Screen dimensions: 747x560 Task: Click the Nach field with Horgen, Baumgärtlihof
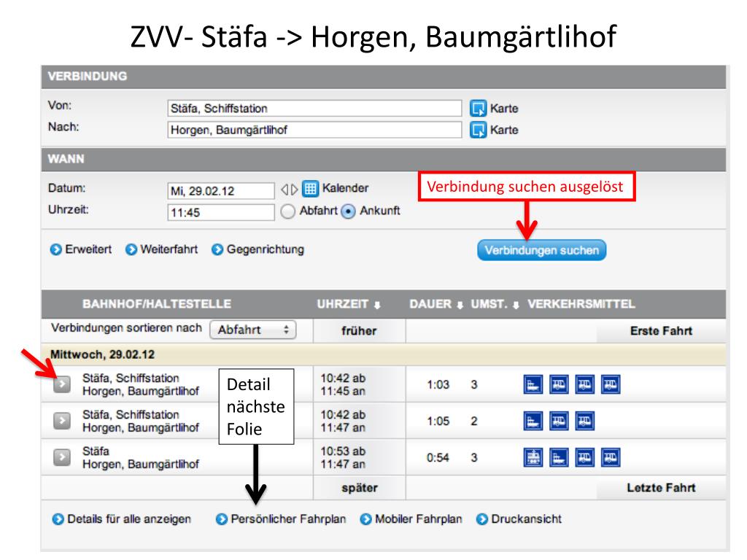[314, 130]
